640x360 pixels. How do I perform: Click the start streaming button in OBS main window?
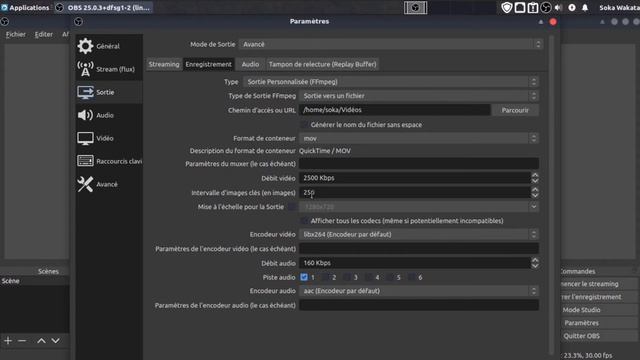click(599, 284)
